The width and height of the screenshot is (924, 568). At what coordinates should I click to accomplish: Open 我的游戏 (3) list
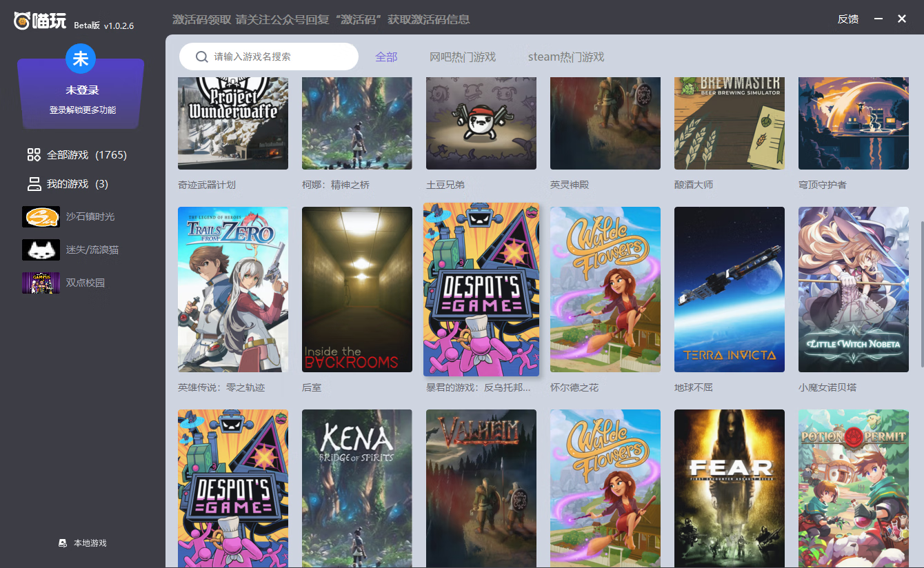pos(77,184)
